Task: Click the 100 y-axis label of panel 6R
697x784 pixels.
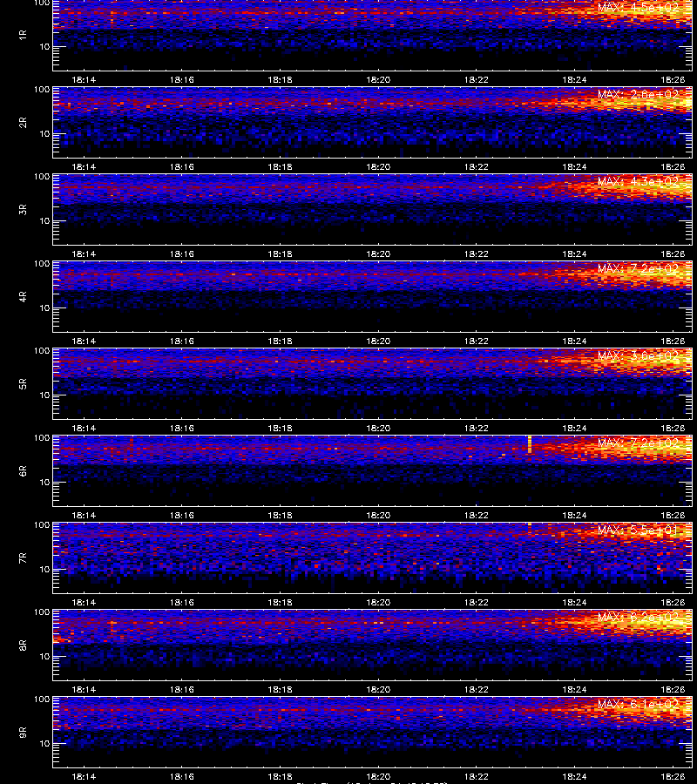Action: [42, 438]
